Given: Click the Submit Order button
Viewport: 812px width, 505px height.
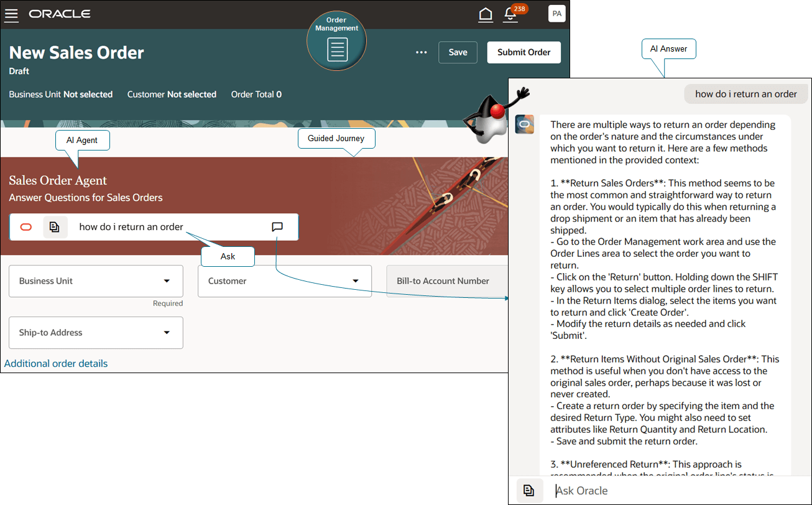Looking at the screenshot, I should pyautogui.click(x=524, y=52).
